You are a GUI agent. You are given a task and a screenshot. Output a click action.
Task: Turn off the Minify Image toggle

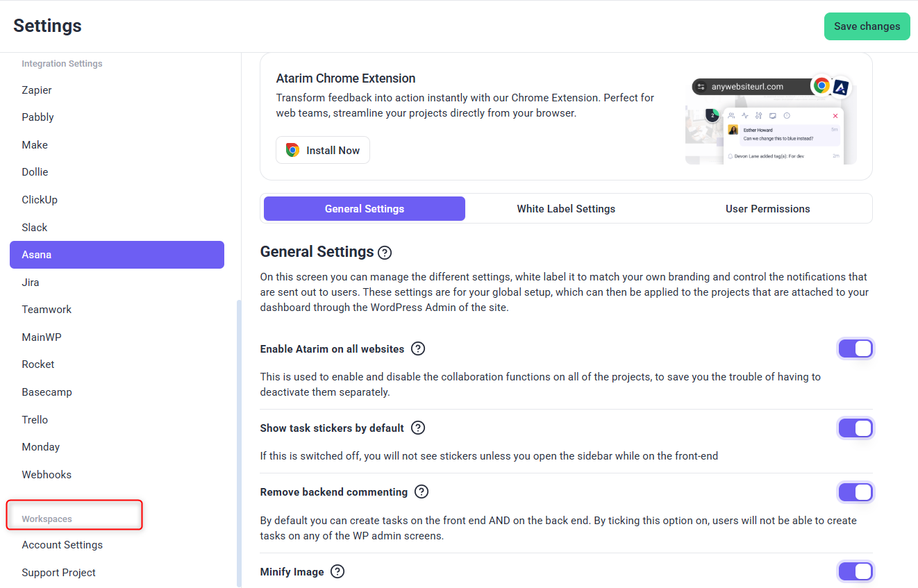(855, 571)
